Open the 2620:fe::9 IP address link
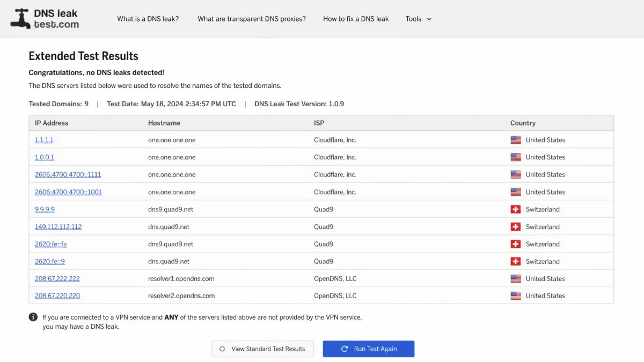Viewport: 644px width, 362px height. pos(50,261)
